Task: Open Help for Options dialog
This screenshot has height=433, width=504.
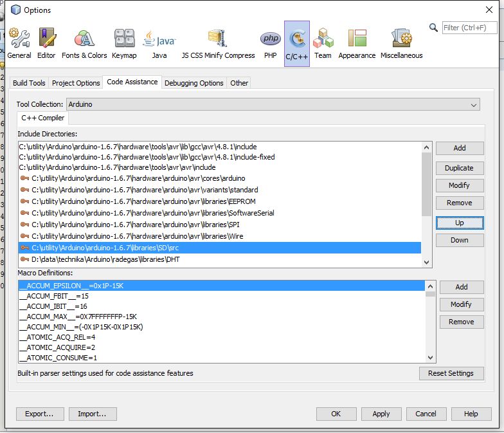Action: pyautogui.click(x=471, y=414)
